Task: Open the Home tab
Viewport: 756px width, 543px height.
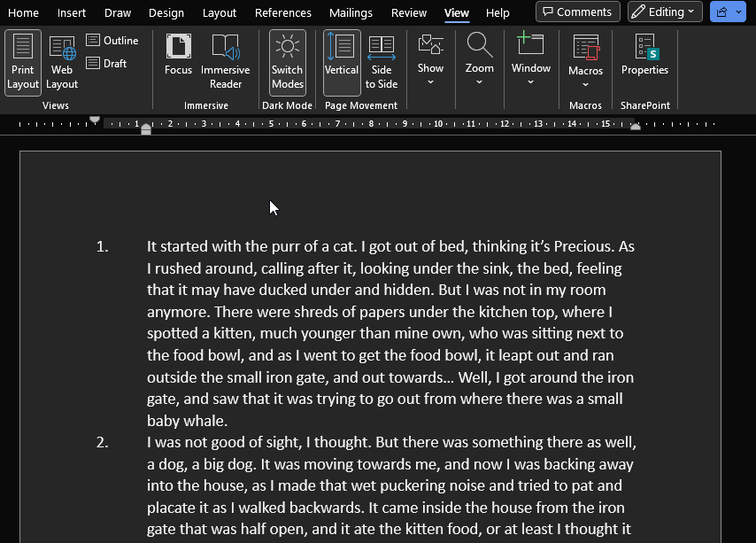Action: [x=23, y=12]
